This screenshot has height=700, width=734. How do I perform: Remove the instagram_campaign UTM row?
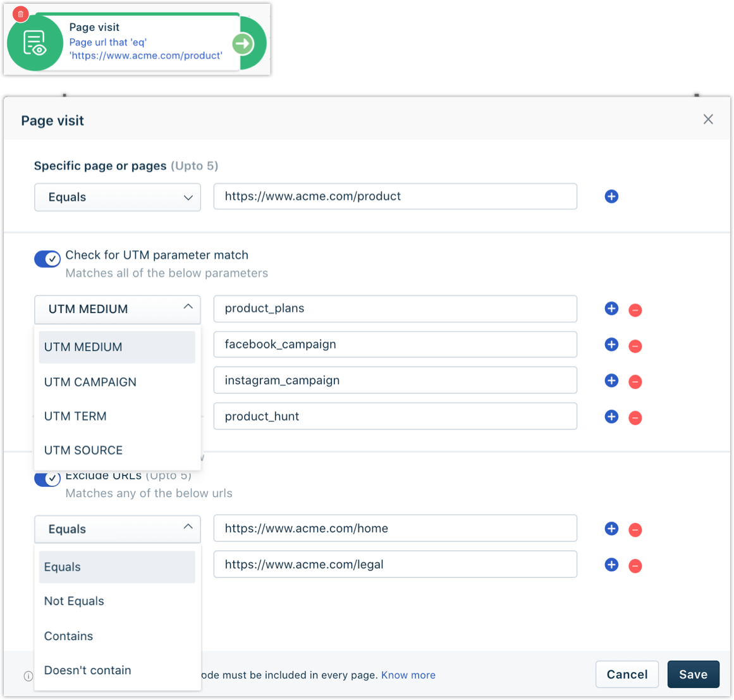coord(635,381)
